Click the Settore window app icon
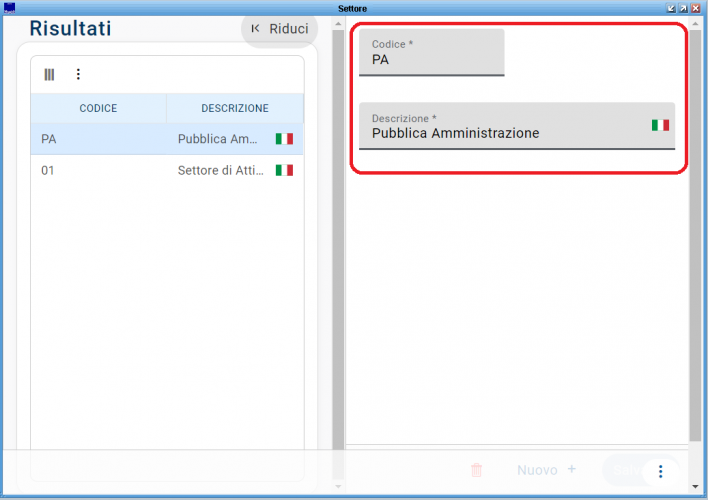 9,8
